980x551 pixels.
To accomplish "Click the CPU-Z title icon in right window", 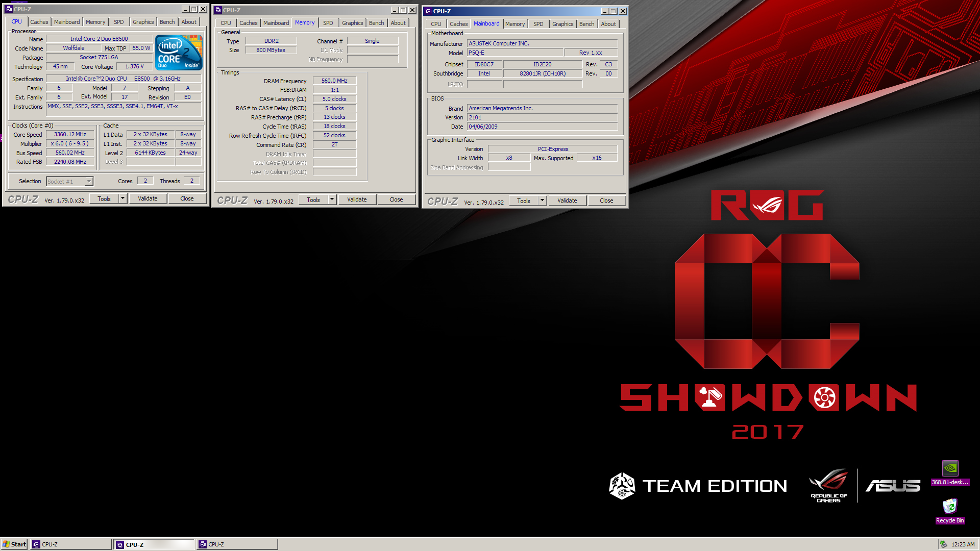I will [428, 11].
